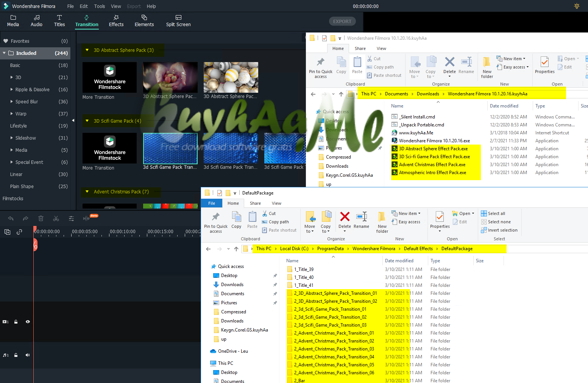The height and width of the screenshot is (383, 588).
Task: Select the Plain Shape category
Action: 35,186
